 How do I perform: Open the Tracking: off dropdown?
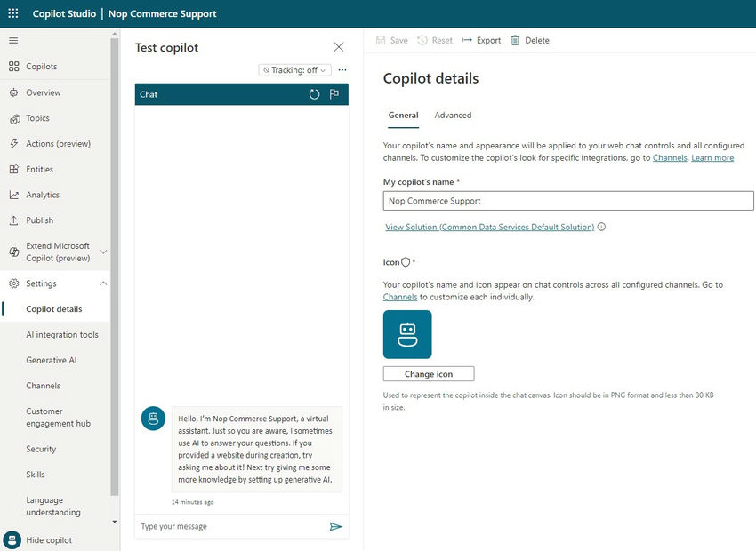(295, 70)
